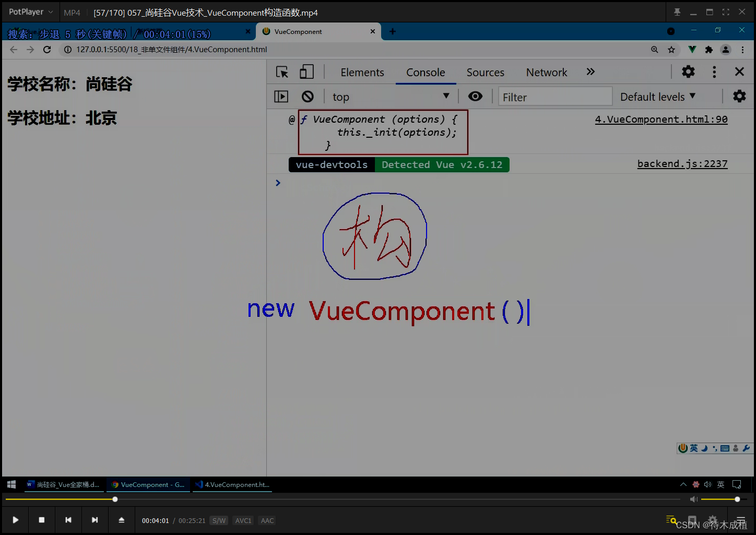Switch to VueComponent Chrome taskbar item
Screen dimensions: 756x535
coord(148,484)
